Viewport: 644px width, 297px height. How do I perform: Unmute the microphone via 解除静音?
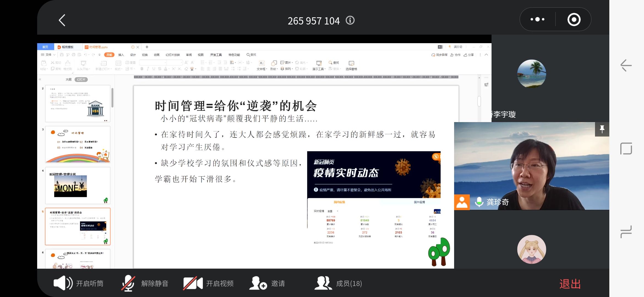(145, 284)
